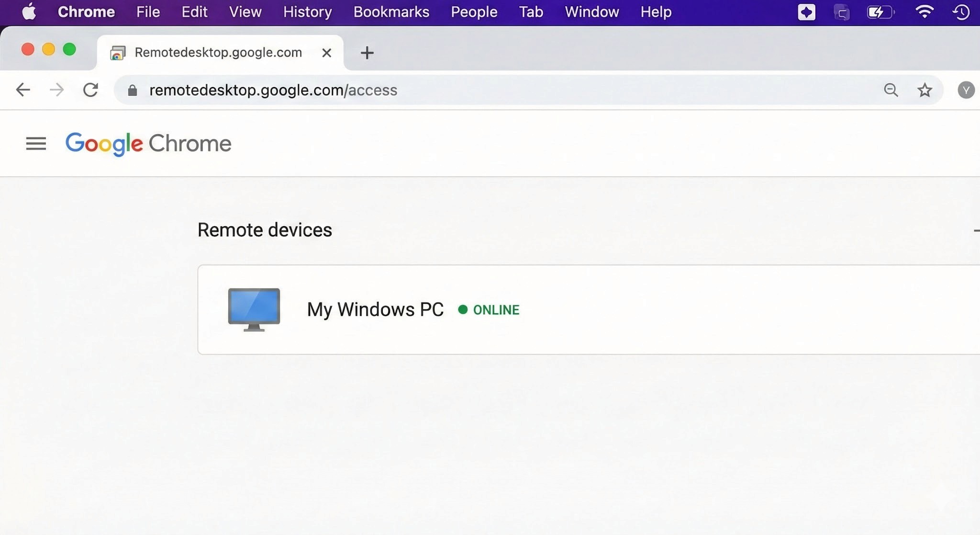Connect to My Windows PC
Screen dimensions: 980x535
pyautogui.click(x=375, y=309)
